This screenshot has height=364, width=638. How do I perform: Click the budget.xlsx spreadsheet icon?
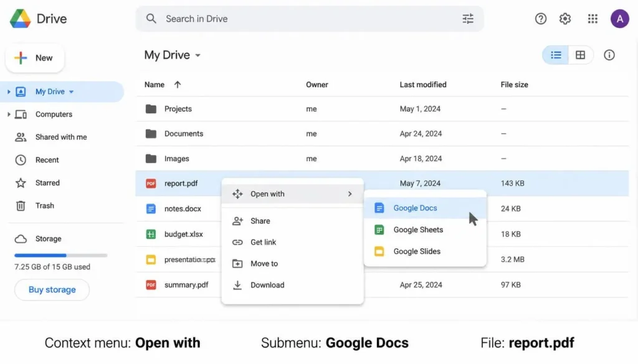[151, 235]
